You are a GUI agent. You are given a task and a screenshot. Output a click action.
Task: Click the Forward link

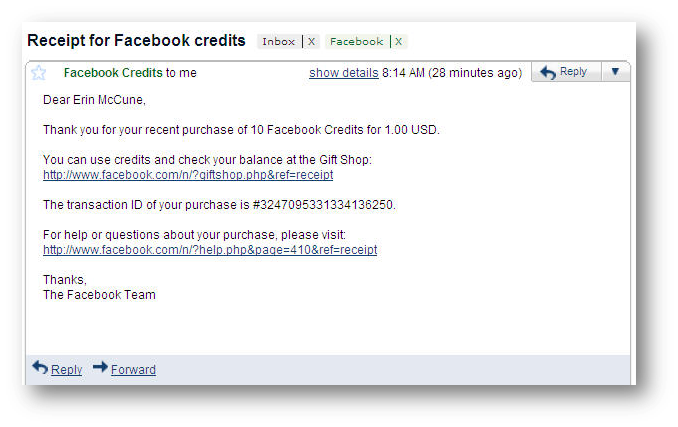(x=133, y=370)
